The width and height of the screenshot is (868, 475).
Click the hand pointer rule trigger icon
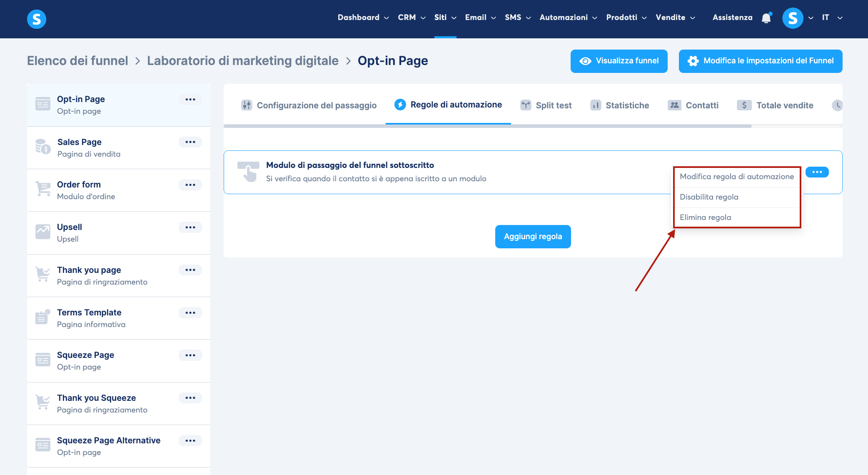click(249, 172)
